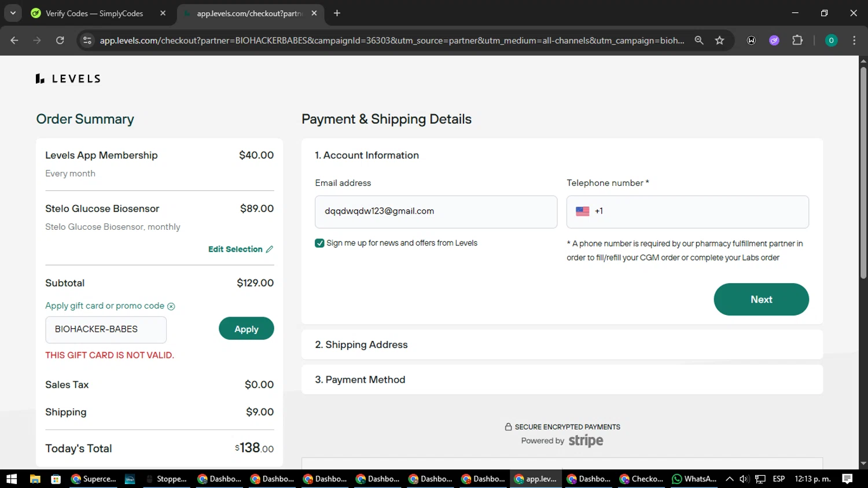This screenshot has height=488, width=868.
Task: Click the white circular extension icon
Action: click(751, 40)
